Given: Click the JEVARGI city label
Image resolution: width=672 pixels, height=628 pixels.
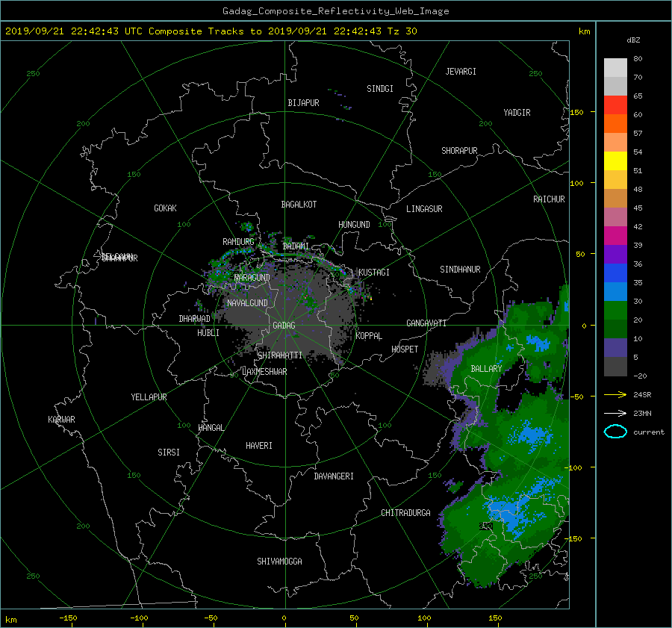Looking at the screenshot, I should (x=461, y=72).
